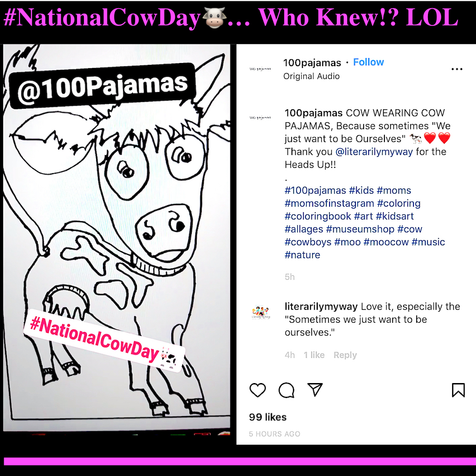Click 100pajamas avatar beside caption
The width and height of the screenshot is (476, 476).
pyautogui.click(x=260, y=117)
